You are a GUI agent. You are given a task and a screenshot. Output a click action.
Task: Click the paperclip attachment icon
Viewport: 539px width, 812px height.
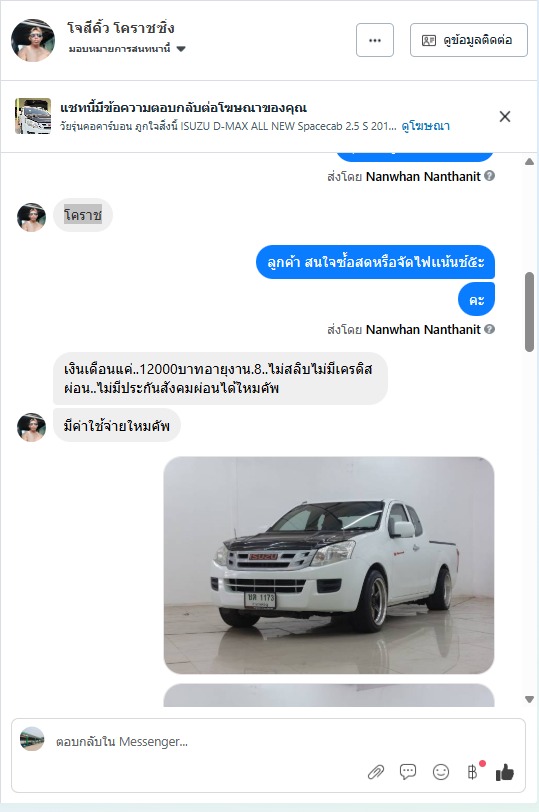click(376, 772)
